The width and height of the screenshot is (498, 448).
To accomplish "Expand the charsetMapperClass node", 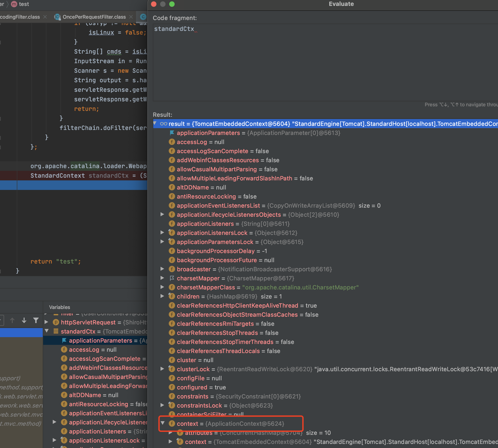I will (x=162, y=287).
